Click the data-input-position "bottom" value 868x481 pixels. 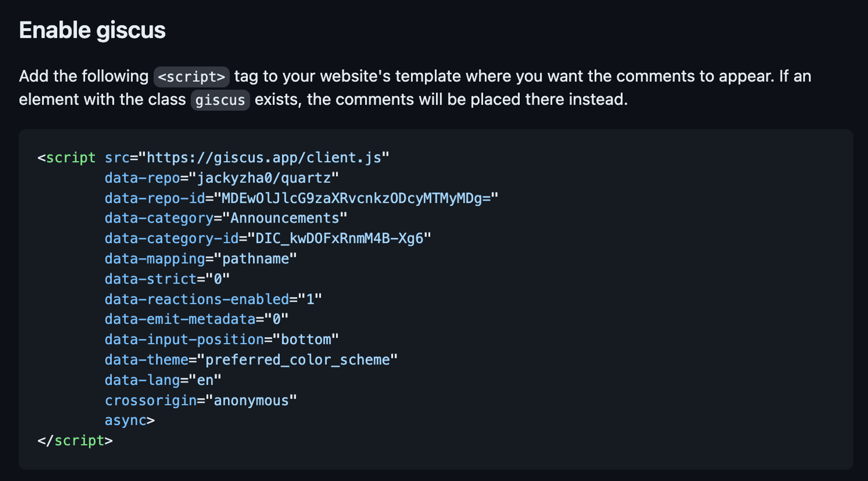click(x=305, y=340)
